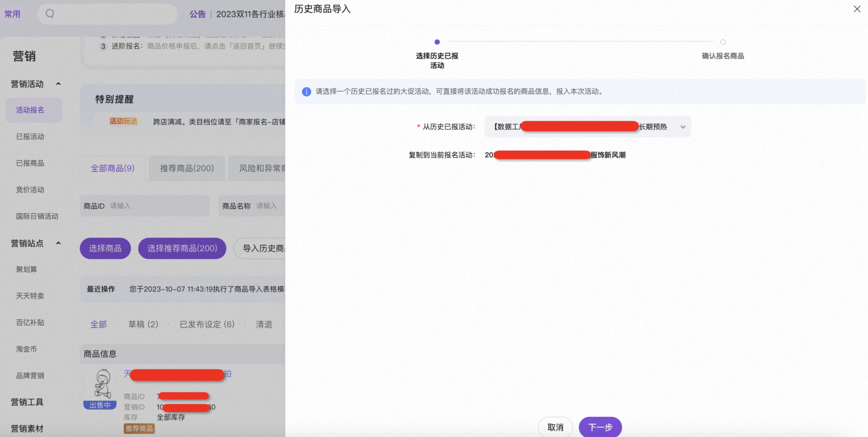Open 竞价活动 in sidebar
This screenshot has height=437, width=868.
point(30,190)
